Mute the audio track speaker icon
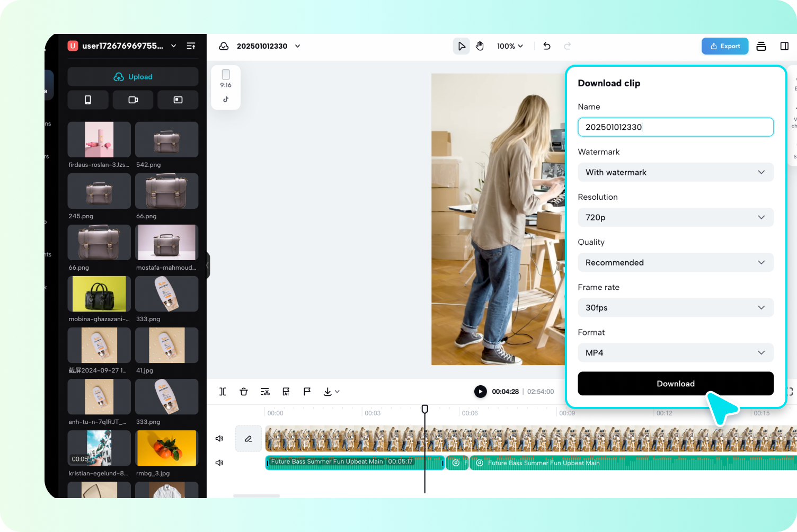The height and width of the screenshot is (532, 797). point(219,463)
